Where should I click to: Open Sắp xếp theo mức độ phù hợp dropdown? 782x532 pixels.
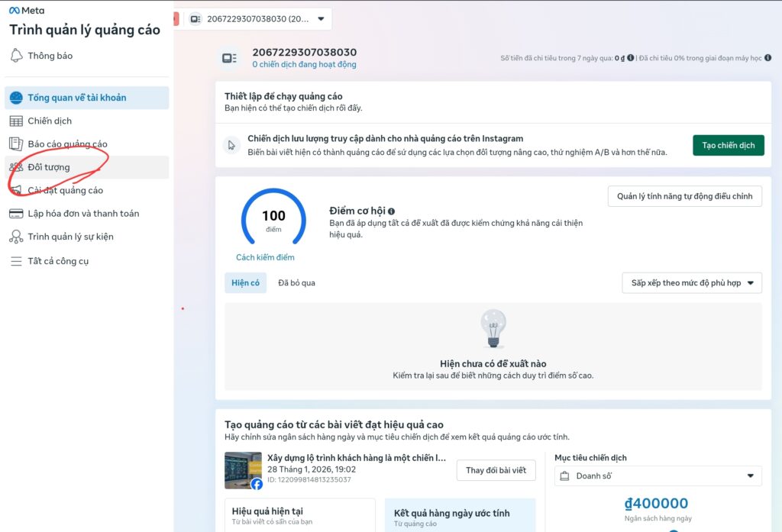[x=692, y=283]
